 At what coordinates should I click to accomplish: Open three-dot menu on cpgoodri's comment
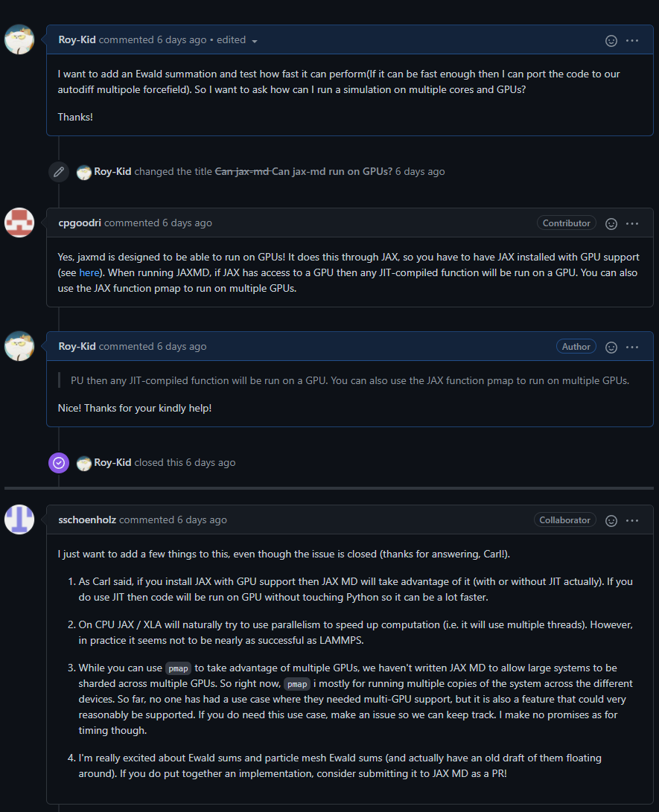[x=632, y=223]
